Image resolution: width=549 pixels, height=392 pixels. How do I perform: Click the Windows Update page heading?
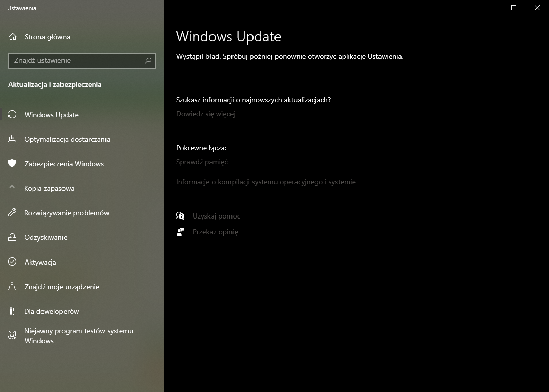coord(228,37)
